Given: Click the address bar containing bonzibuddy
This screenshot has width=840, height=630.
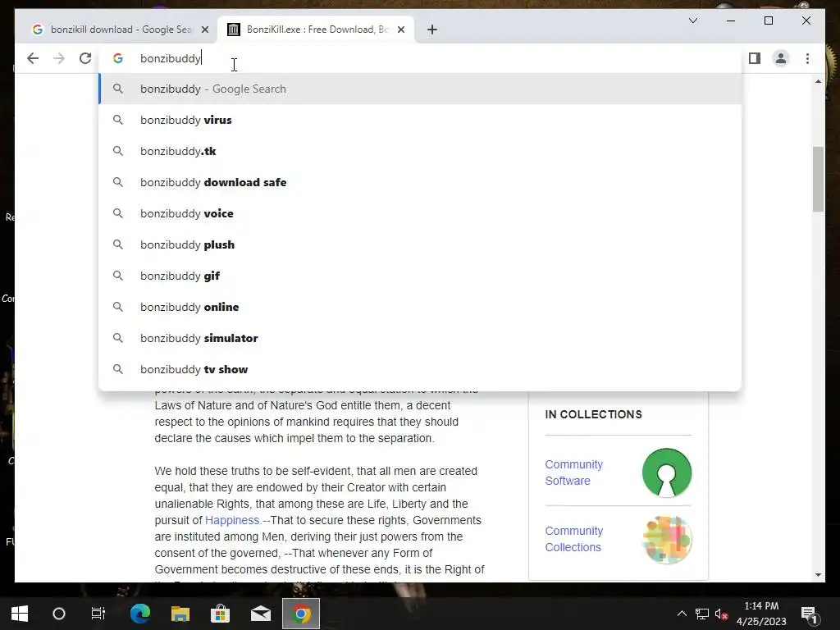Looking at the screenshot, I should (x=421, y=58).
